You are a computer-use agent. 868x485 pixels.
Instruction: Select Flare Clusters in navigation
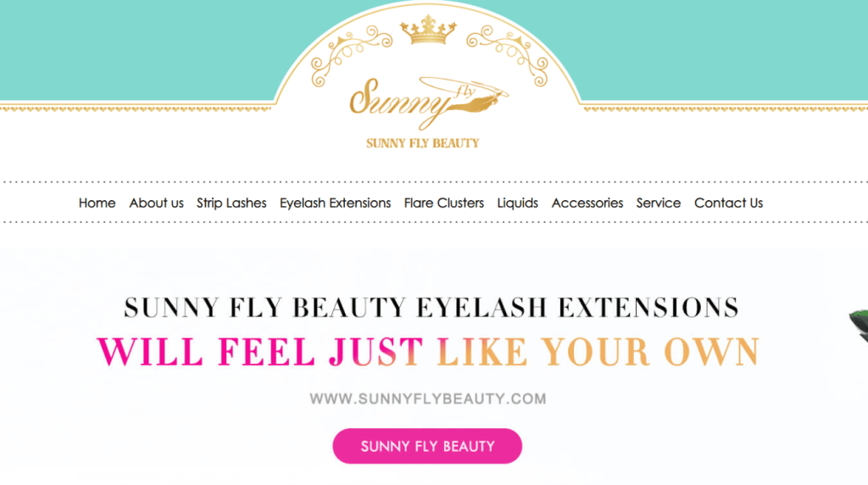[x=444, y=203]
